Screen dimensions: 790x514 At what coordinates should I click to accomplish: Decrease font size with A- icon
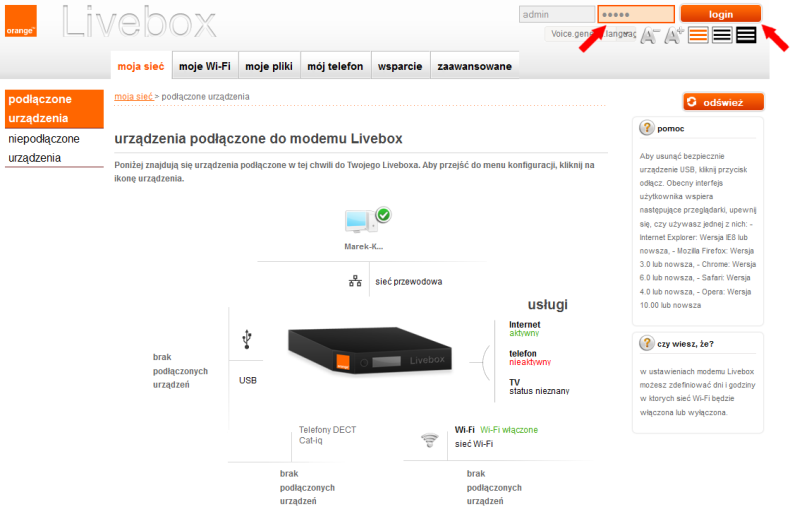pos(649,35)
